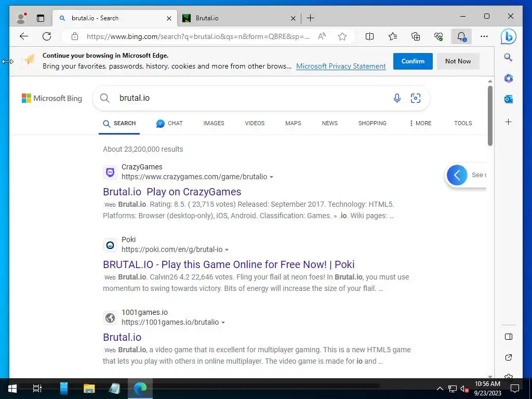
Task: Open the 1001games.io Brutal.io result title
Action: tap(122, 337)
